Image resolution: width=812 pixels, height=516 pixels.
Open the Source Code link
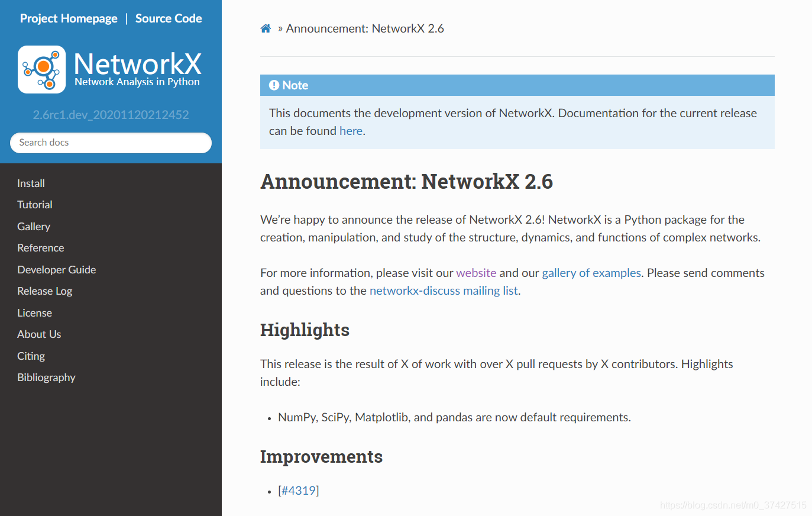coord(169,18)
